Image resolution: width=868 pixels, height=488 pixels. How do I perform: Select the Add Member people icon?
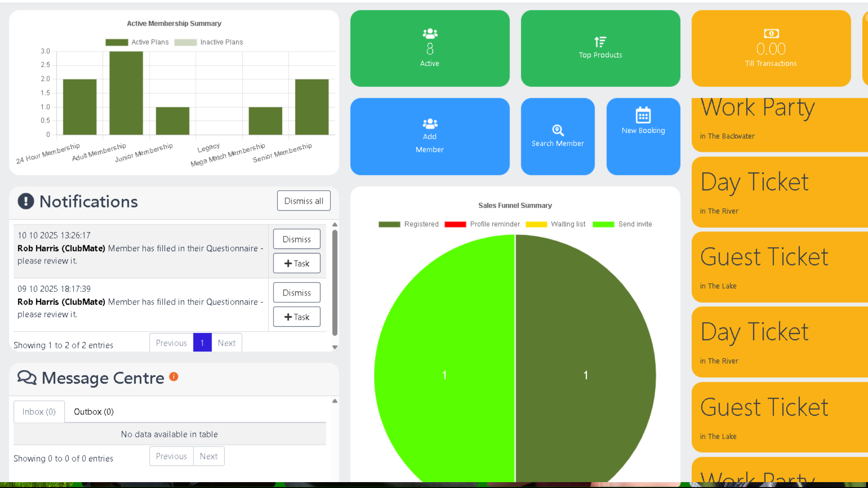coord(429,123)
